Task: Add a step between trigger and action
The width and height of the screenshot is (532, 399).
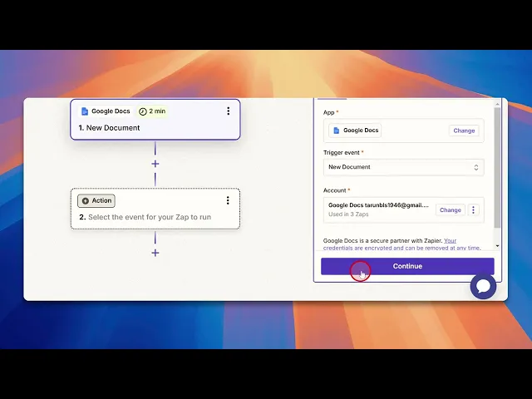Action: click(155, 164)
